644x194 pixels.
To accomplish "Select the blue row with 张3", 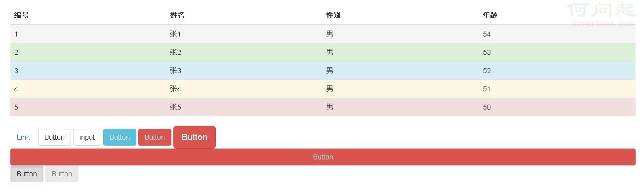I will [x=323, y=71].
